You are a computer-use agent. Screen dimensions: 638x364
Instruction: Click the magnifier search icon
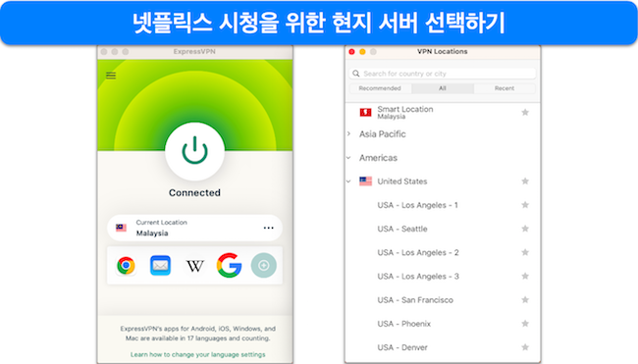(x=356, y=74)
